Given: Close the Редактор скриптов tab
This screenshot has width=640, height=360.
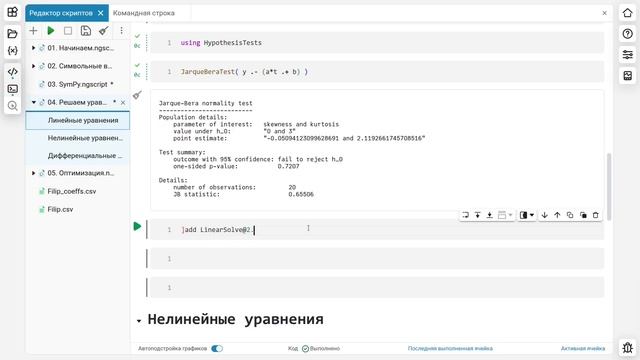Looking at the screenshot, I should click(x=100, y=13).
